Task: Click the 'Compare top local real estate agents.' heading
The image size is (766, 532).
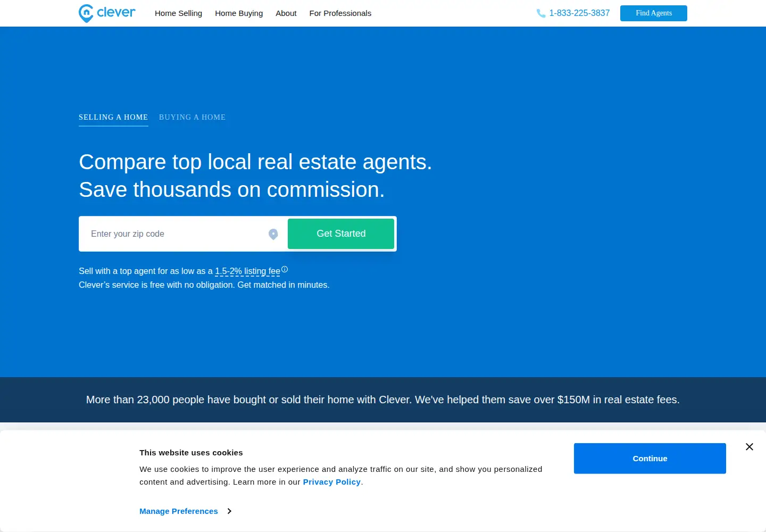Action: (x=255, y=162)
